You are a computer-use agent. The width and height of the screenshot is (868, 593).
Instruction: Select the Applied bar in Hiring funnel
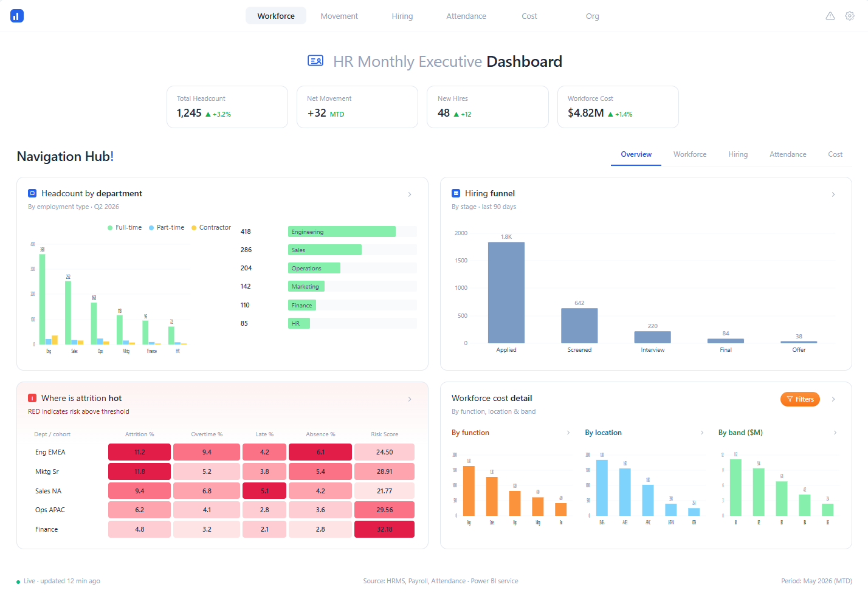(x=506, y=293)
